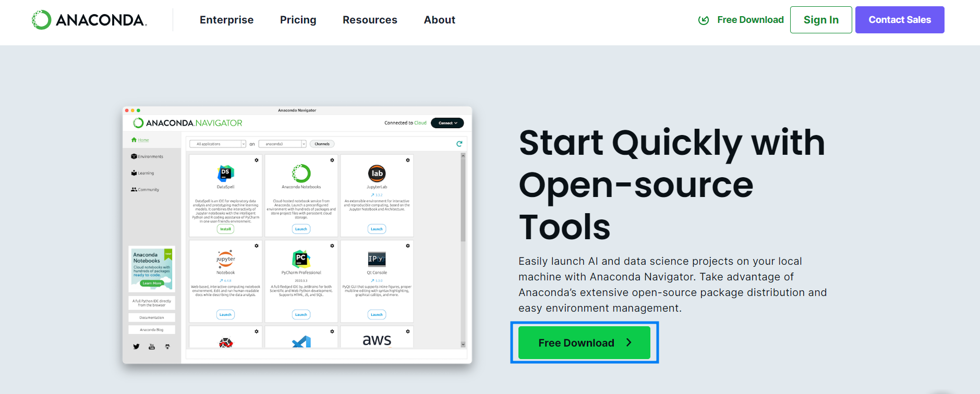Image resolution: width=980 pixels, height=394 pixels.
Task: Click the Sign In button
Action: pos(821,20)
